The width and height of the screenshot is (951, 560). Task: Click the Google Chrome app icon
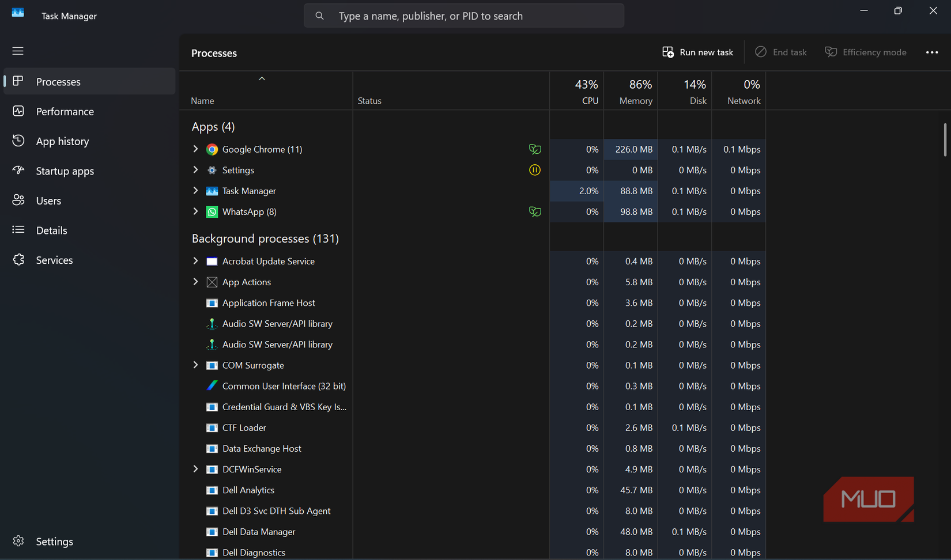[x=212, y=149]
